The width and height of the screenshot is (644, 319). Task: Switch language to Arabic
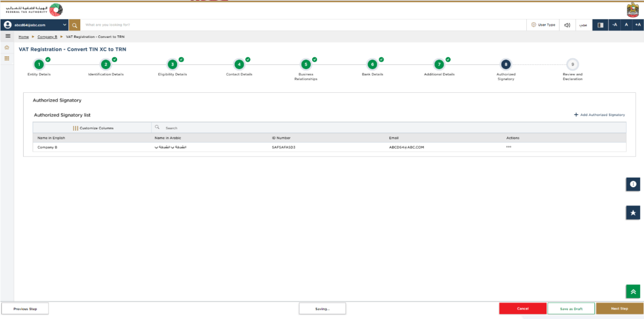[583, 25]
